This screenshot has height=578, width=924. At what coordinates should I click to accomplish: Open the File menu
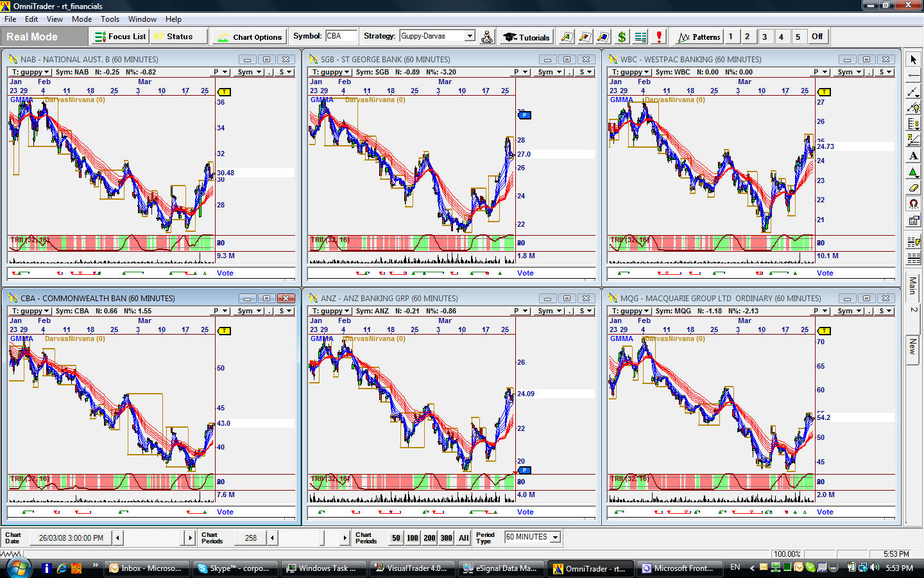[x=10, y=19]
